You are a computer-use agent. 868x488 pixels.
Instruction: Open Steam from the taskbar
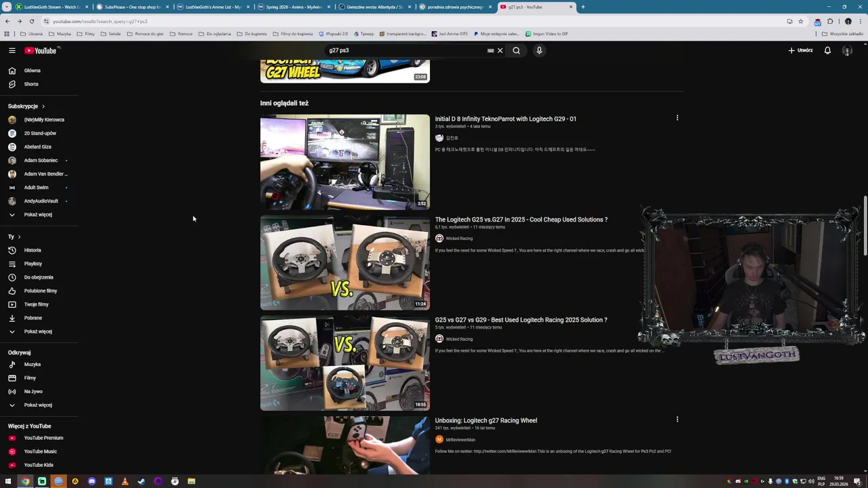pos(141,481)
